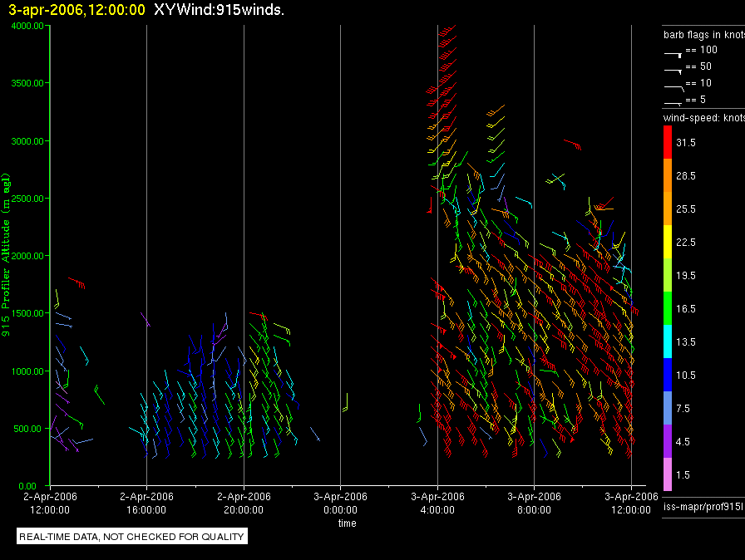Select the blue 10.5 knots color swatch
This screenshot has width=745, height=560.
click(668, 375)
